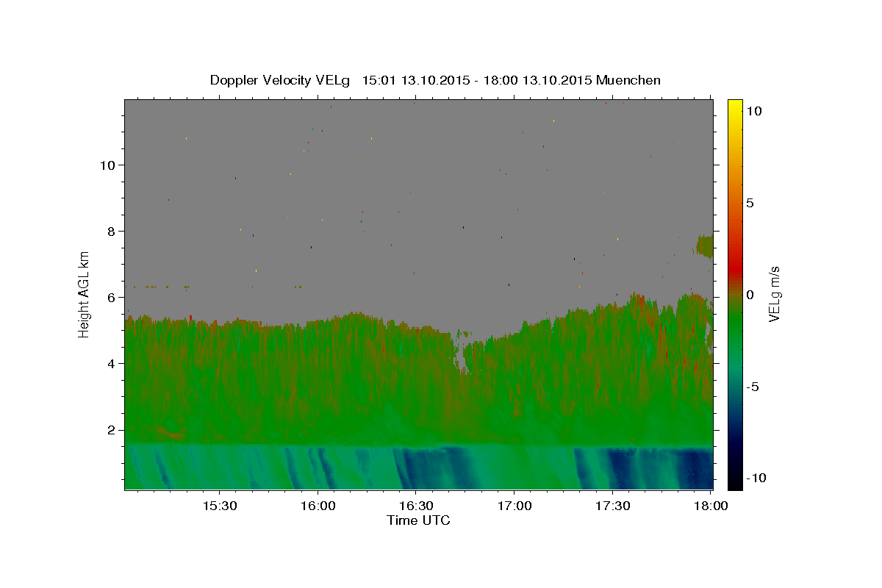The height and width of the screenshot is (588, 882).
Task: Click the colorbar tick label 10
Action: coord(753,111)
